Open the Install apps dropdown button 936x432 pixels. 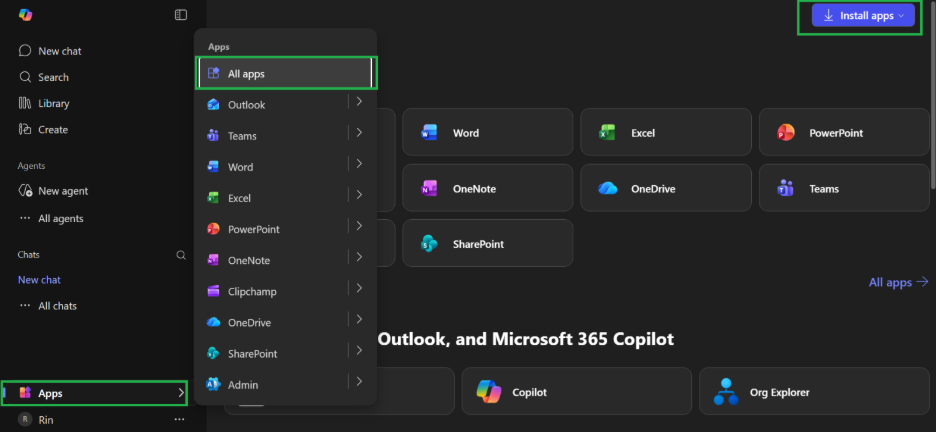863,16
